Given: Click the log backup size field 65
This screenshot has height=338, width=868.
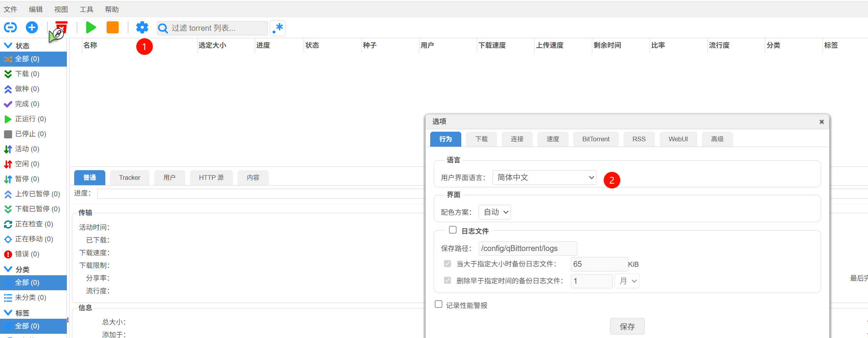Looking at the screenshot, I should 599,264.
